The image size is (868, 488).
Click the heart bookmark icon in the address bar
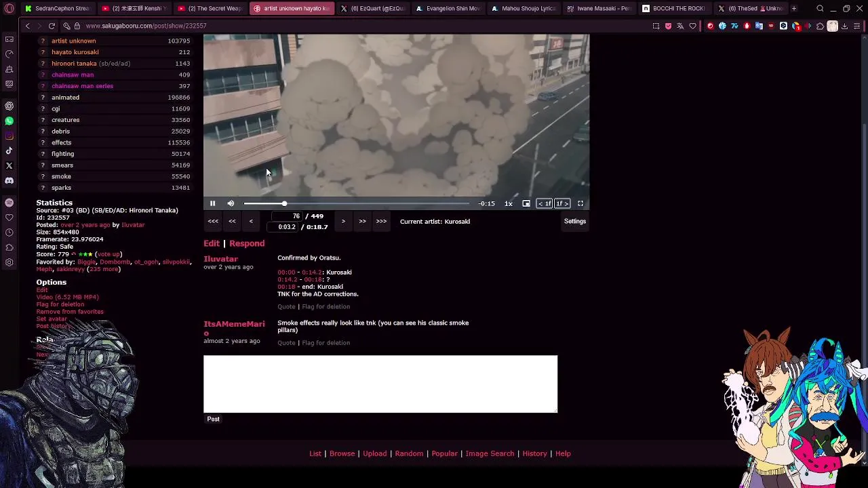coord(692,26)
